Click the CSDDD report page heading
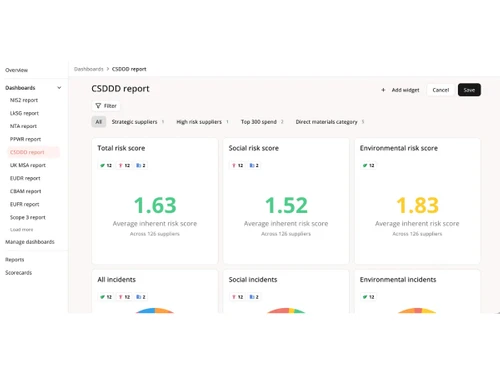This screenshot has width=500, height=375. (120, 89)
